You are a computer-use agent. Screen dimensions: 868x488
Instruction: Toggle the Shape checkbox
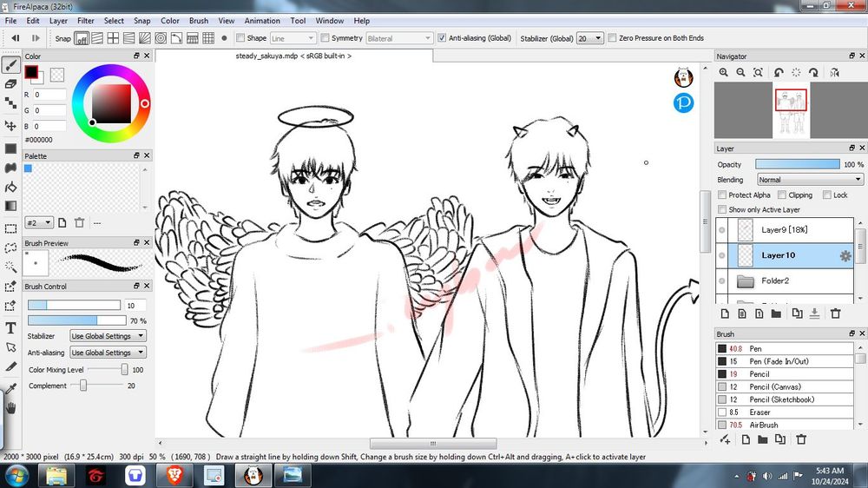[240, 37]
